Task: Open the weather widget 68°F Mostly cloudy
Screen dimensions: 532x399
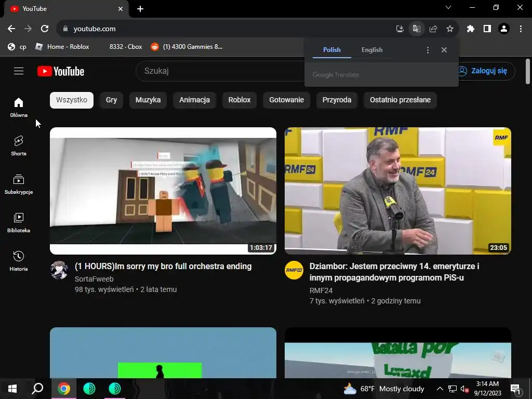Action: click(384, 389)
